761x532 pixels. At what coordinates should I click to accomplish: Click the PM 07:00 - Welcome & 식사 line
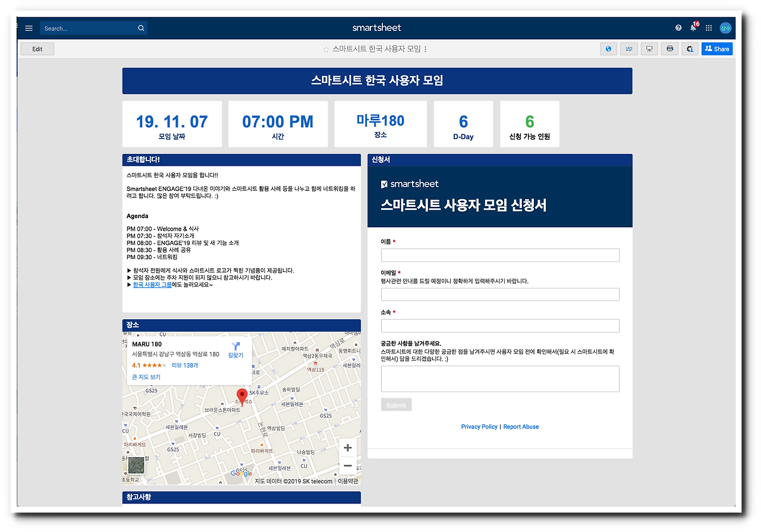(x=163, y=229)
